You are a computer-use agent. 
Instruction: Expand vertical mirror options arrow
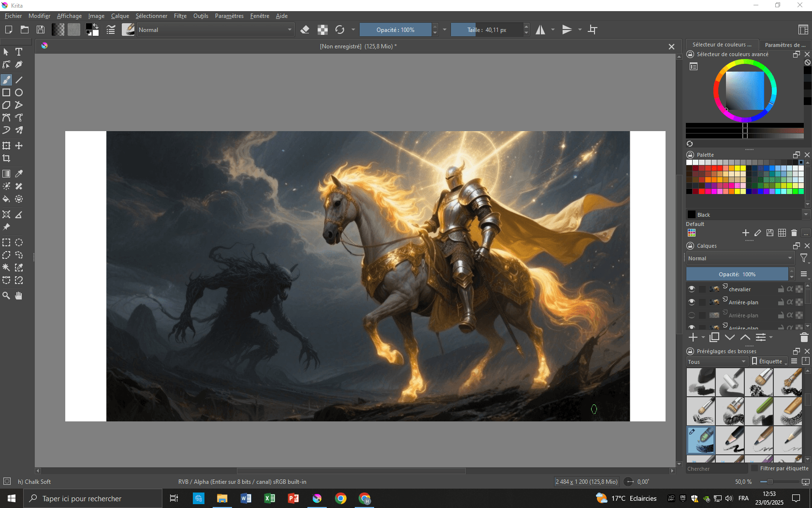click(580, 30)
